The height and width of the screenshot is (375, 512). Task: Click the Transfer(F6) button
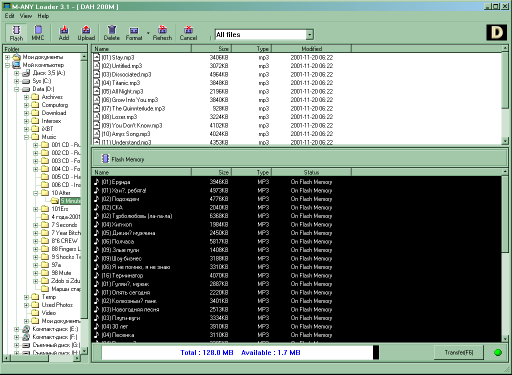(x=459, y=352)
